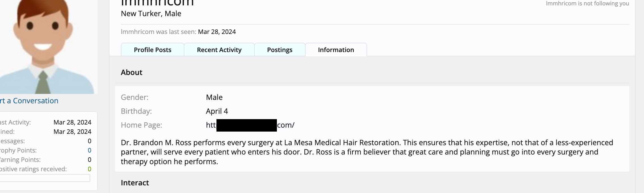Click the Information tab
The width and height of the screenshot is (644, 193).
tap(336, 50)
